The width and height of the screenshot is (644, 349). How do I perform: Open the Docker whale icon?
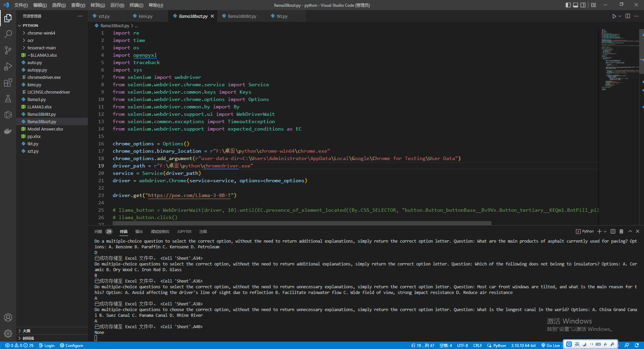(8, 131)
